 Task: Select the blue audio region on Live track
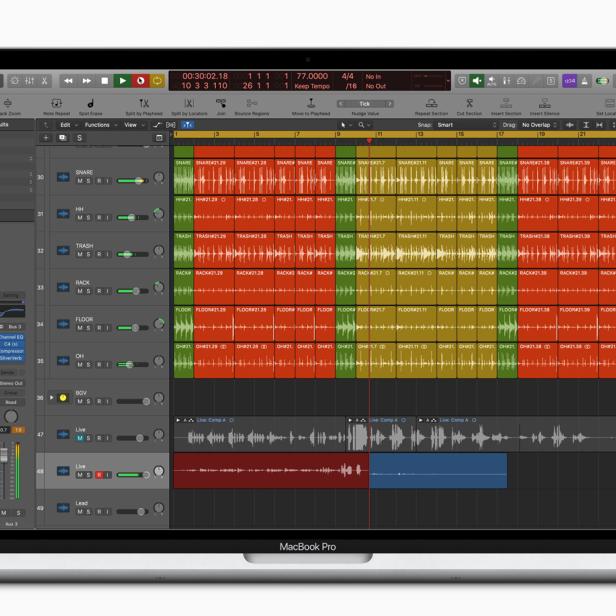click(x=438, y=471)
